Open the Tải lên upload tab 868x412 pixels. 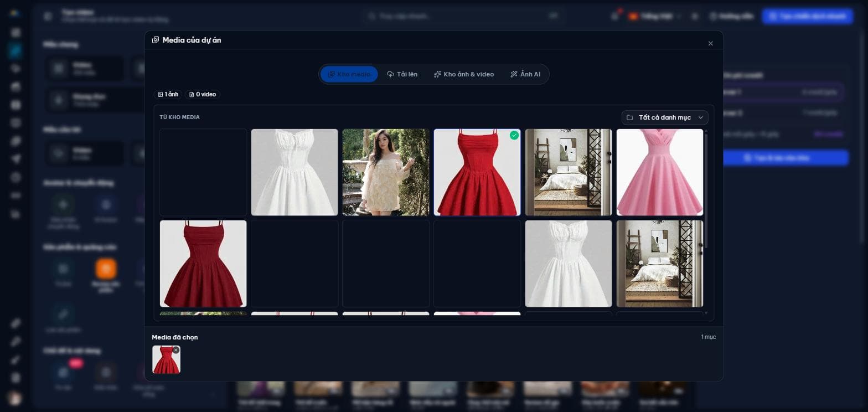point(402,74)
